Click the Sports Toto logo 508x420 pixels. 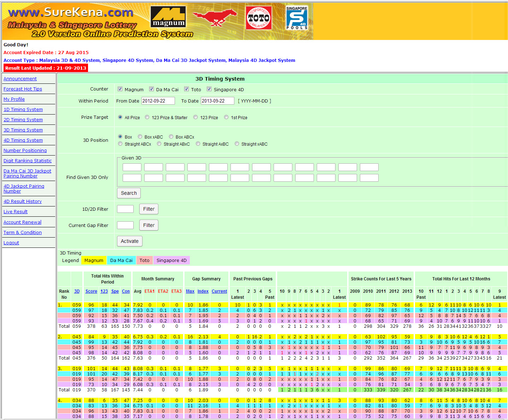coord(258,18)
